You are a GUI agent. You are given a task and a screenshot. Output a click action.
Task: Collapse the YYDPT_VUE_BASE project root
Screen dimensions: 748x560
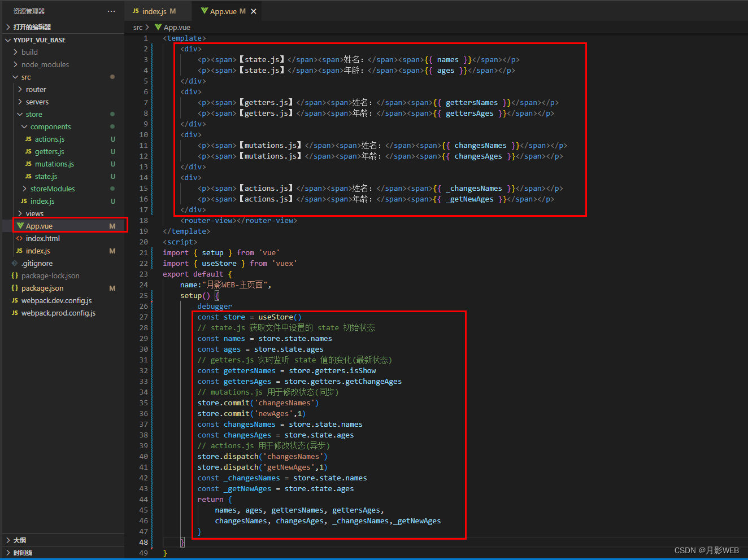(x=8, y=40)
